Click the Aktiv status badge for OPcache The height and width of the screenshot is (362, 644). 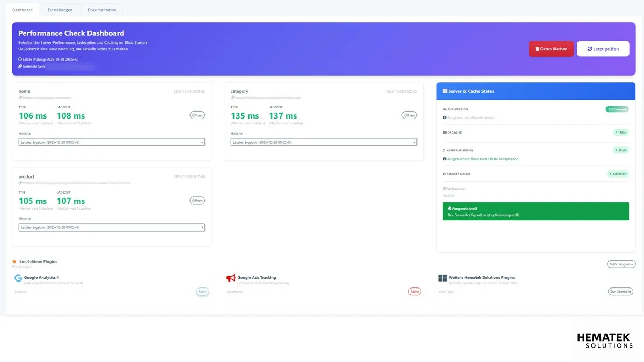tap(621, 132)
